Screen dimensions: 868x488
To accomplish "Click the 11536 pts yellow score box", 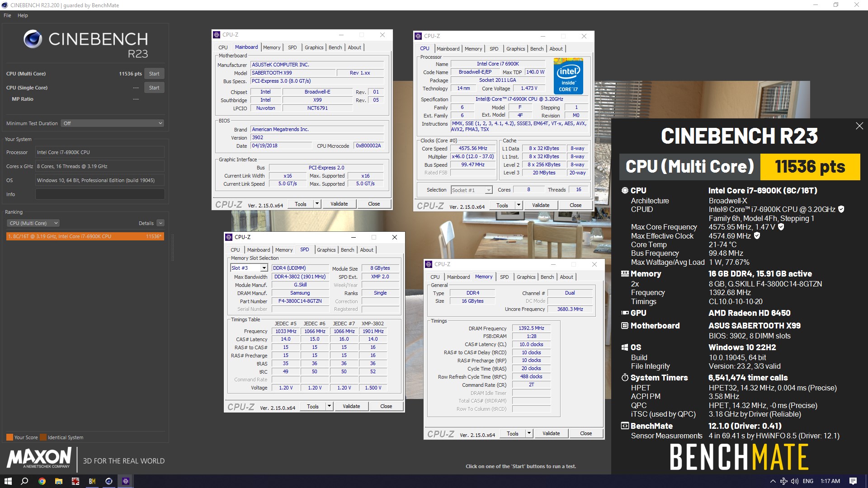I will click(x=810, y=167).
